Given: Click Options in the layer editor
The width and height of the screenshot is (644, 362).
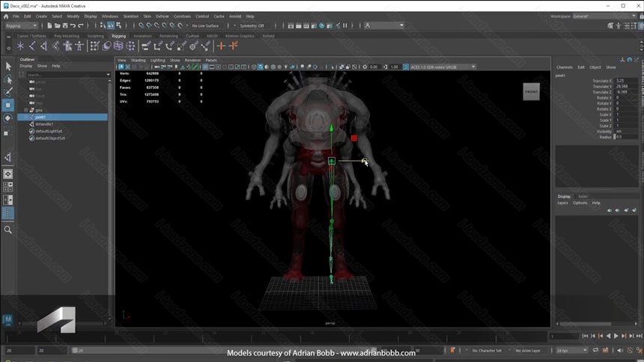Looking at the screenshot, I should (x=580, y=203).
